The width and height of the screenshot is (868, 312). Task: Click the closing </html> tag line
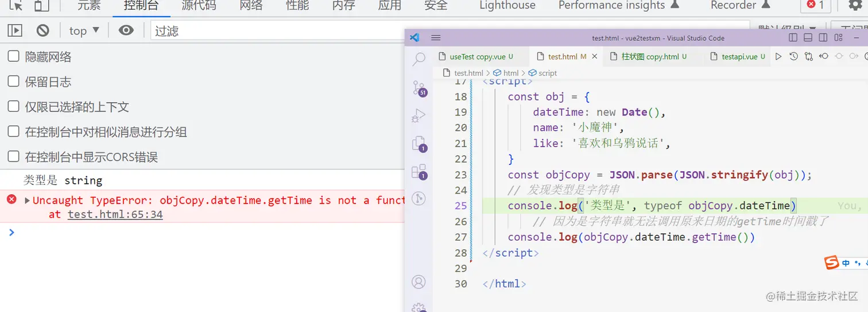click(x=504, y=284)
